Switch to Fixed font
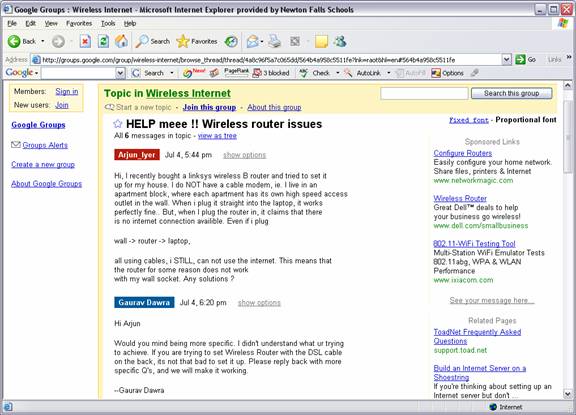The image size is (576, 415). [468, 120]
